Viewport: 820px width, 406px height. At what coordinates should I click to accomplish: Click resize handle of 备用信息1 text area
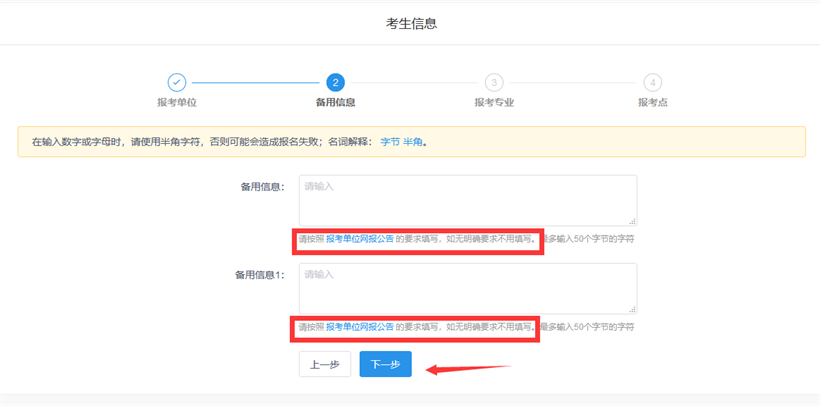pyautogui.click(x=632, y=309)
